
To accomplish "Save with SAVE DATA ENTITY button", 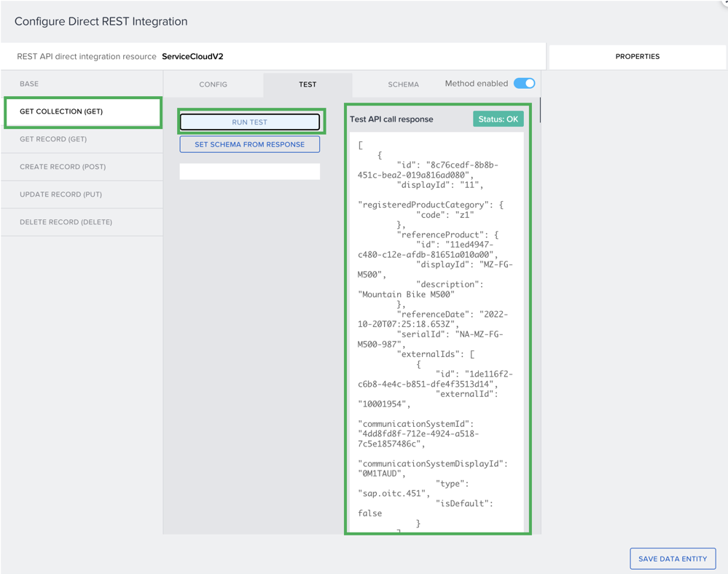I will pos(672,559).
